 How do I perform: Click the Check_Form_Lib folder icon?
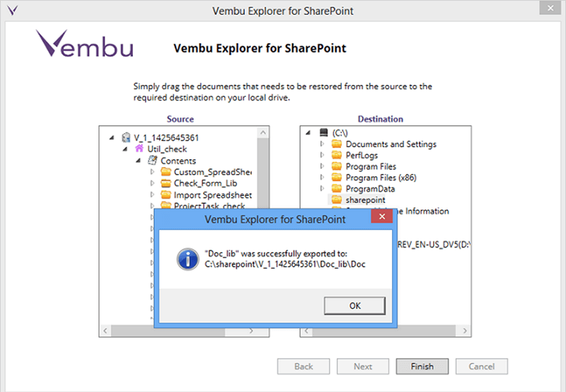[166, 183]
